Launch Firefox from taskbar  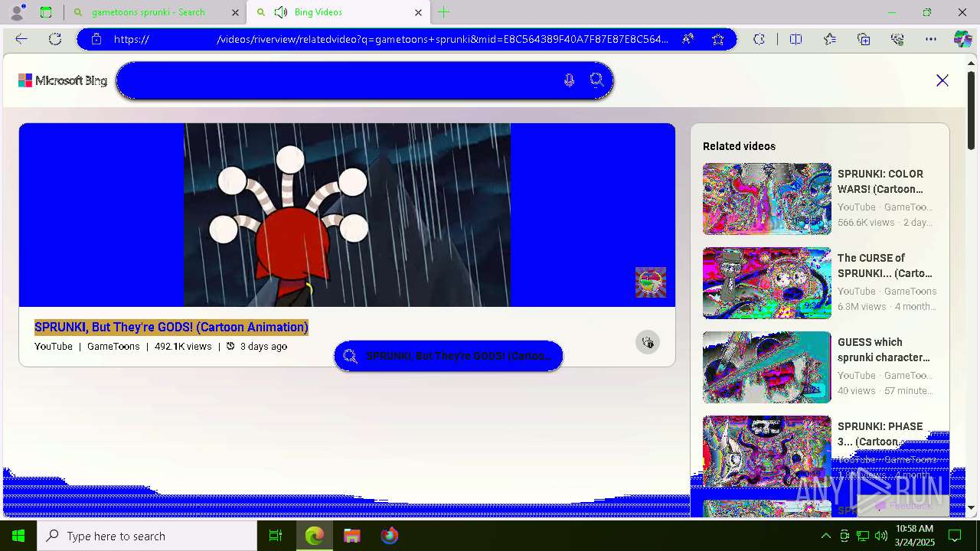point(390,536)
